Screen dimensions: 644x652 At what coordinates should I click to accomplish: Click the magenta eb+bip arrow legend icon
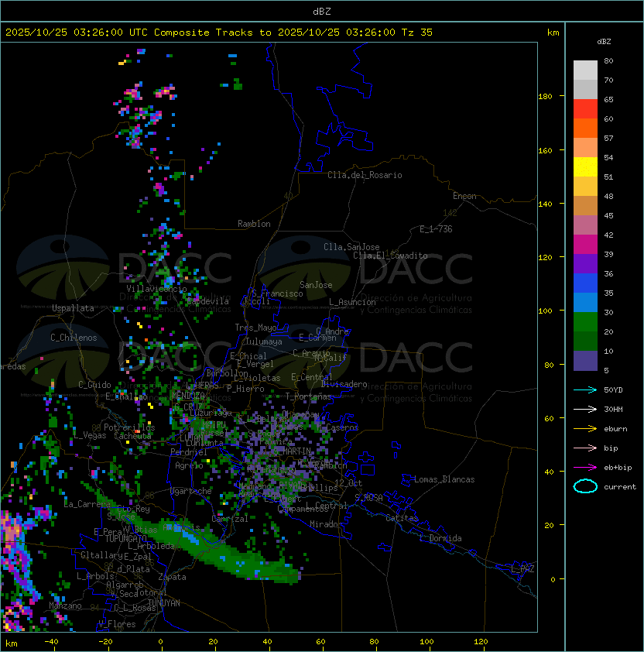[x=585, y=468]
